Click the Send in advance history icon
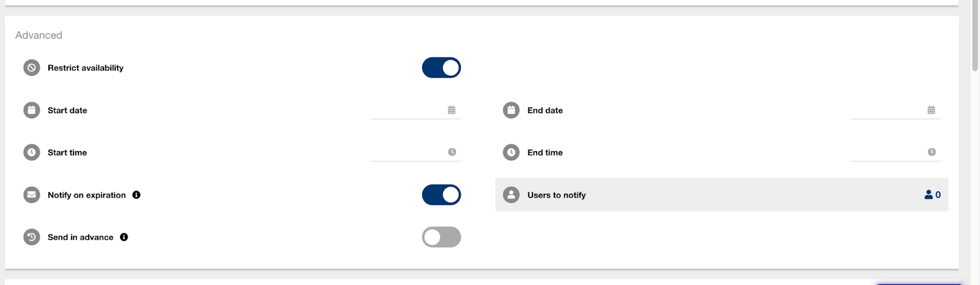The width and height of the screenshot is (980, 285). pyautogui.click(x=32, y=237)
